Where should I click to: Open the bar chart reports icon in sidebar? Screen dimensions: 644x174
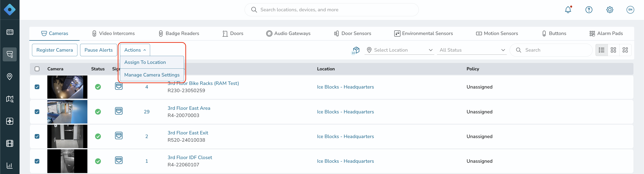click(10, 166)
